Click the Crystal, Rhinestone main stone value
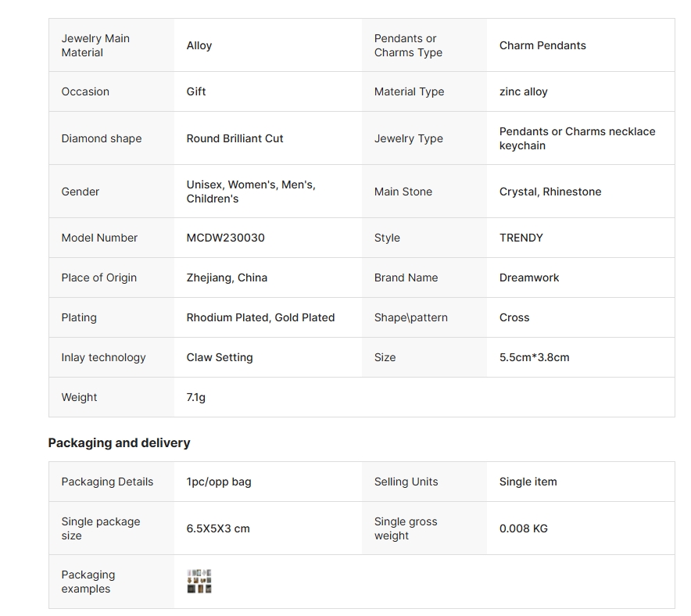 (550, 192)
